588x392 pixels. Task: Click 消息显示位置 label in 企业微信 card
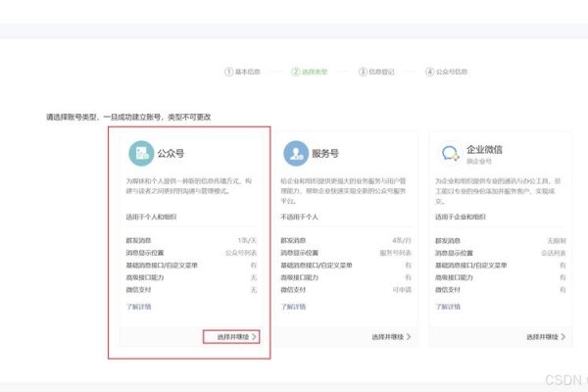pyautogui.click(x=454, y=253)
